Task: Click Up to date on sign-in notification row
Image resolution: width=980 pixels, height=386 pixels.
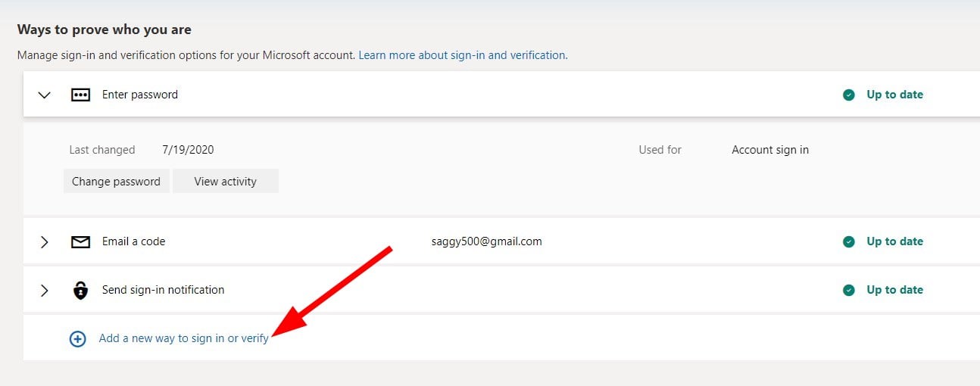Action: [x=895, y=290]
